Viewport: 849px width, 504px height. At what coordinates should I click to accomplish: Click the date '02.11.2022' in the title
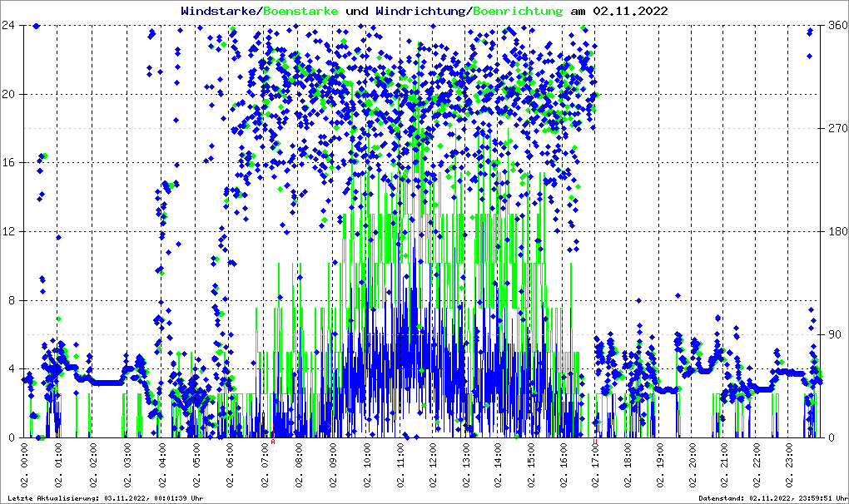[x=630, y=11]
